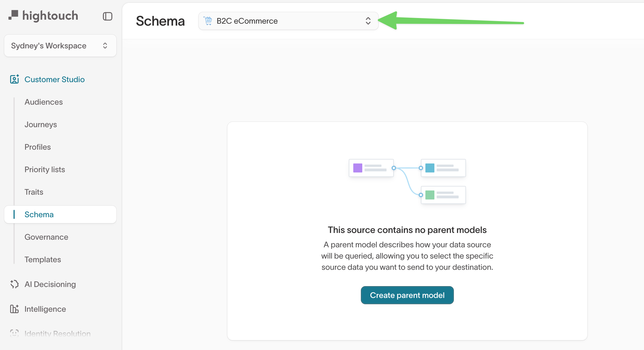
Task: Open the Sydney's Workspace switcher
Action: [60, 46]
